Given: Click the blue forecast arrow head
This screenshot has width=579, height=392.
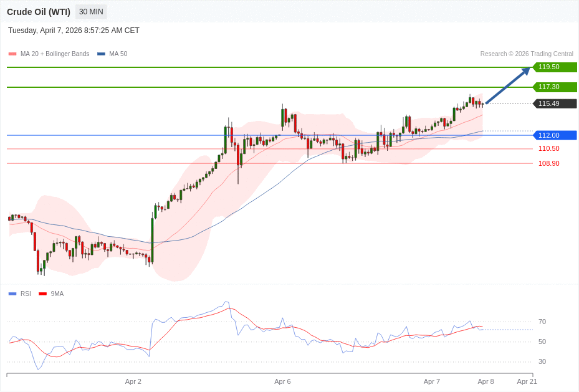Looking at the screenshot, I should tap(526, 71).
